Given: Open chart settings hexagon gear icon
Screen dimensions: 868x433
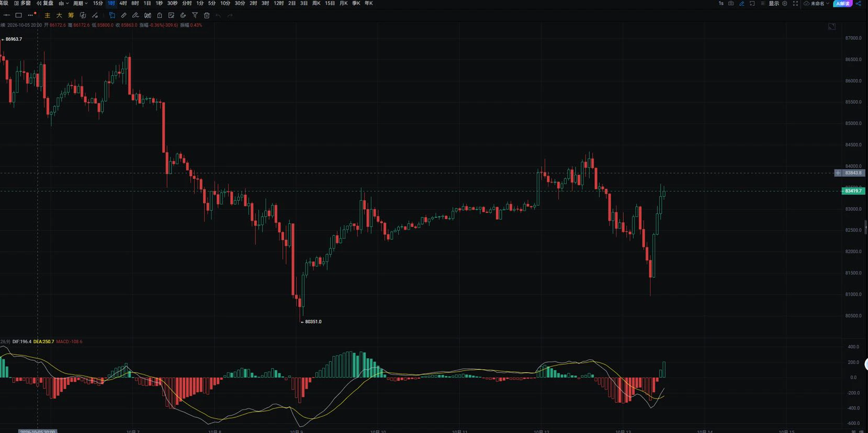Looking at the screenshot, I should [x=784, y=3].
